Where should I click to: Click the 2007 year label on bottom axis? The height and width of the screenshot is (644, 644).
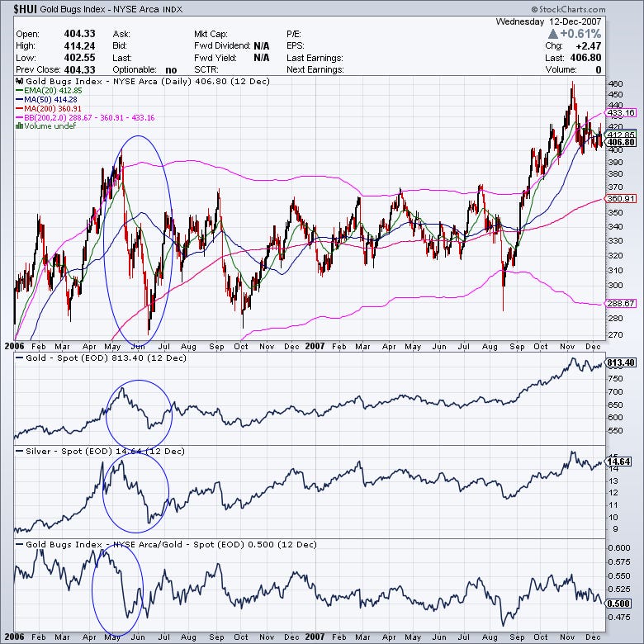pyautogui.click(x=315, y=637)
